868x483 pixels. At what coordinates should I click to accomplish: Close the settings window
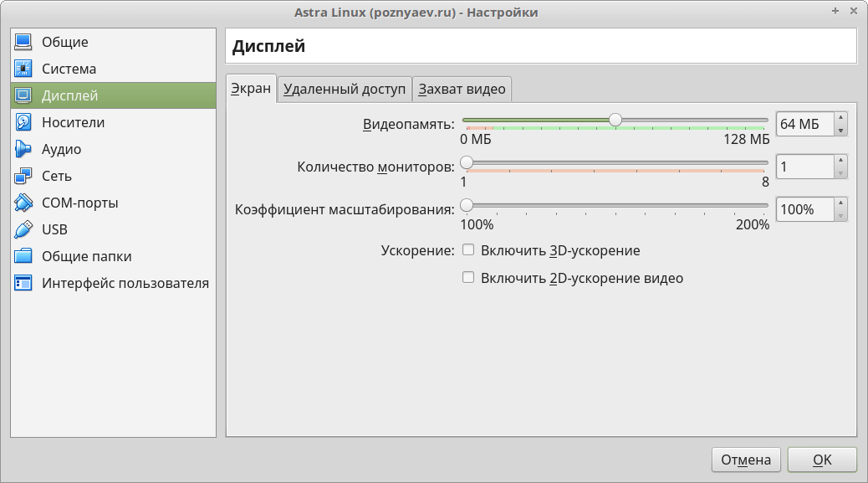pyautogui.click(x=854, y=11)
